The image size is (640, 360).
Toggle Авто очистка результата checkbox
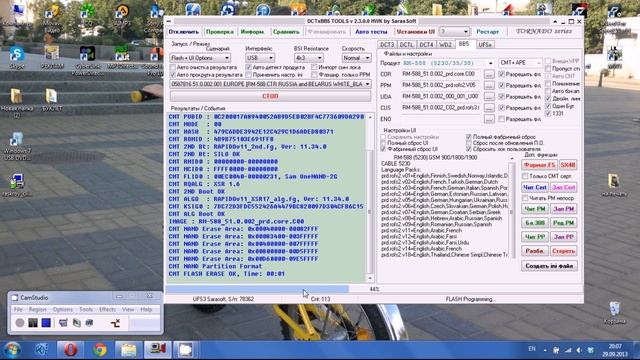click(173, 67)
